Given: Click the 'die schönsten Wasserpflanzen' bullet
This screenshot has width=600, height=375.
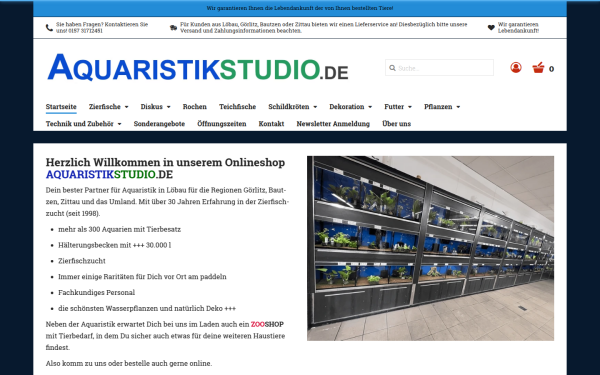Looking at the screenshot, I should pos(147,308).
